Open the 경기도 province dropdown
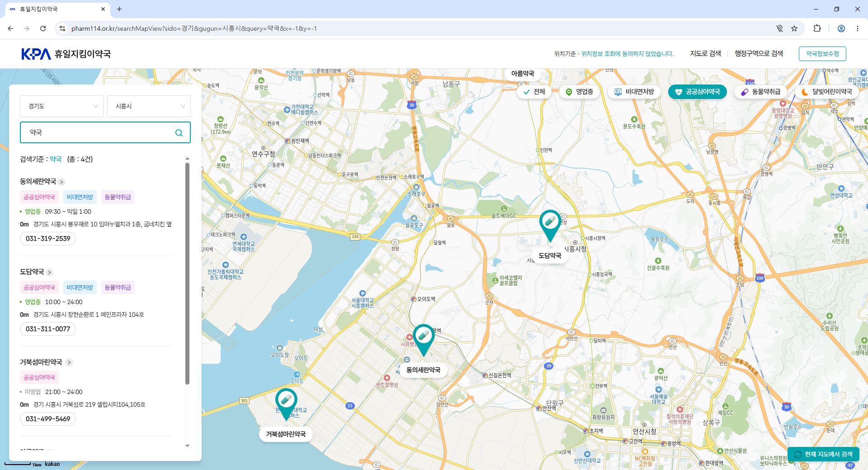This screenshot has width=868, height=470. point(62,106)
